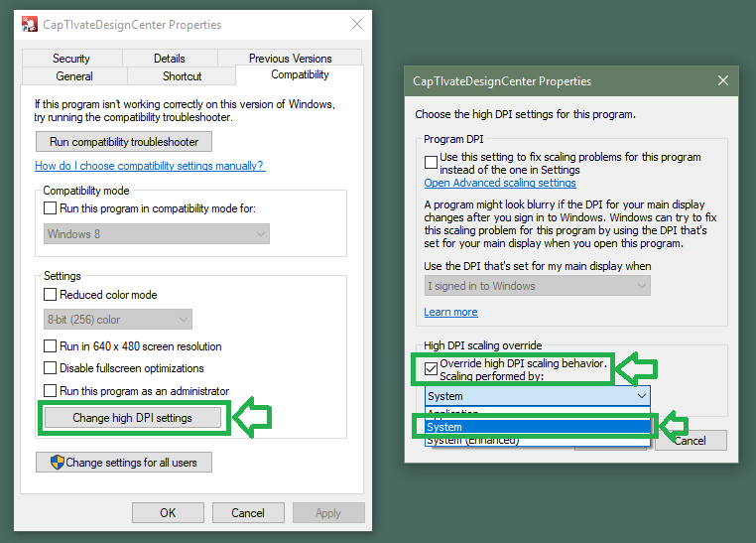Open the Shortcut tab
This screenshot has width=756, height=543.
(182, 76)
